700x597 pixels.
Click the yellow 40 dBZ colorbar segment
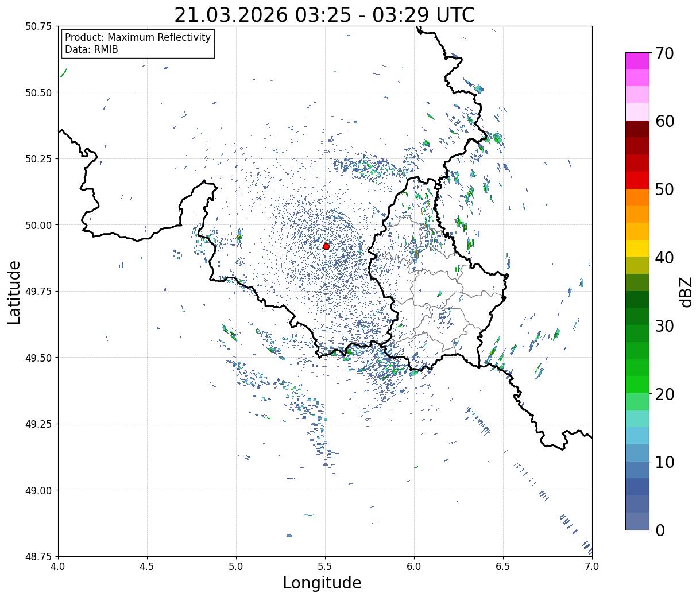[637, 248]
